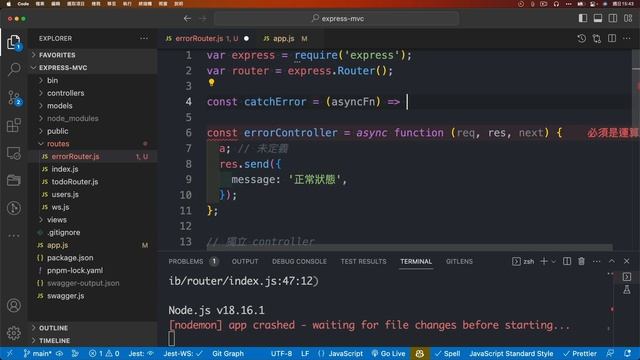The image size is (640, 360).
Task: Add a new terminal
Action: point(544,261)
